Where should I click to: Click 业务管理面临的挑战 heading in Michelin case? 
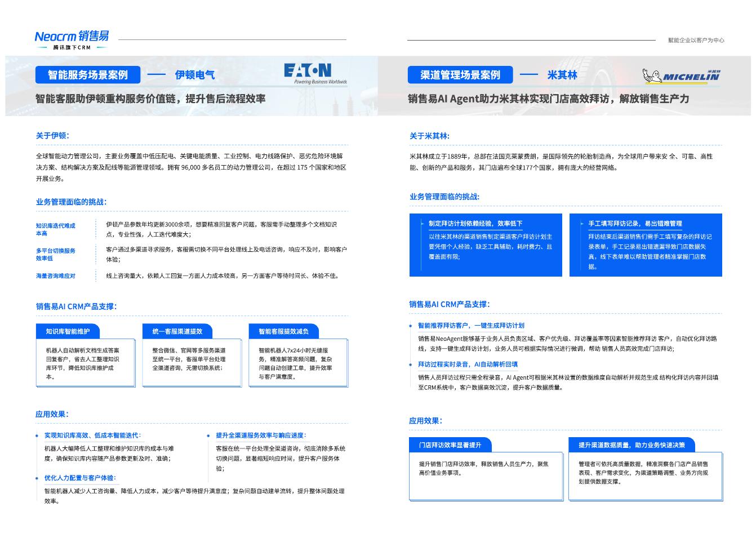(x=444, y=197)
